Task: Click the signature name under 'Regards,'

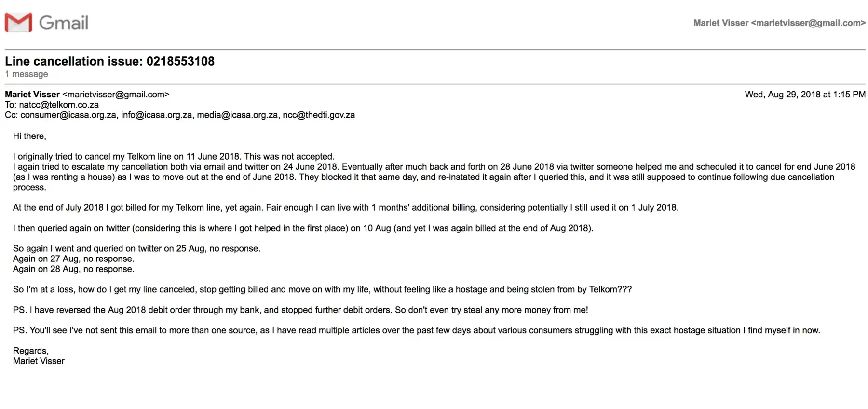Action: (39, 361)
